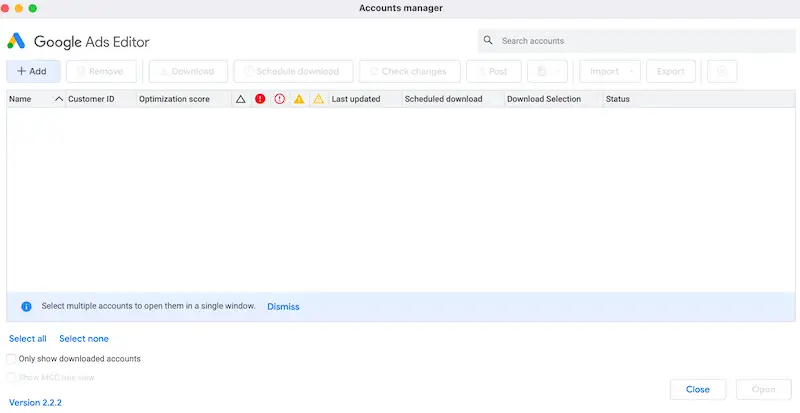Sort by the solid red error column
Viewport: 800px width, 413px height.
260,99
